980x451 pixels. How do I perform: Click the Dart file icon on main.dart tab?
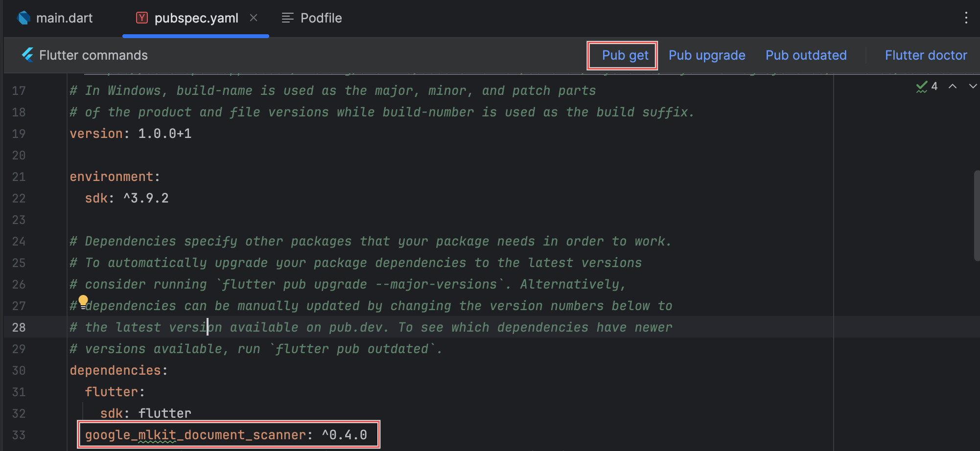coord(23,18)
